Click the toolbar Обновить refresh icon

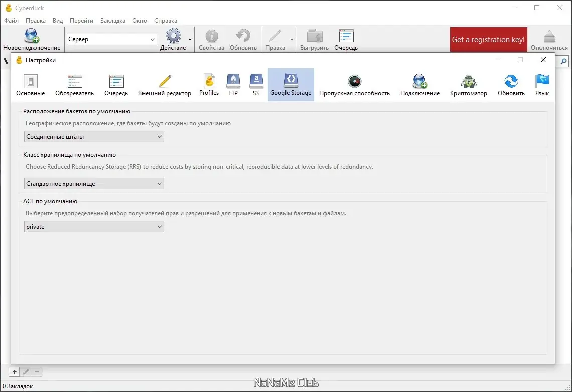coord(243,36)
